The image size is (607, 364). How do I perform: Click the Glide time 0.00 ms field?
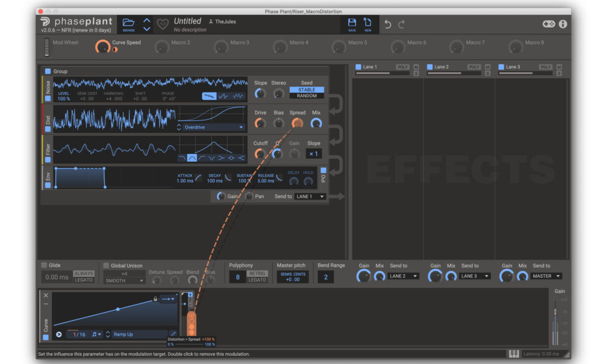(x=57, y=277)
